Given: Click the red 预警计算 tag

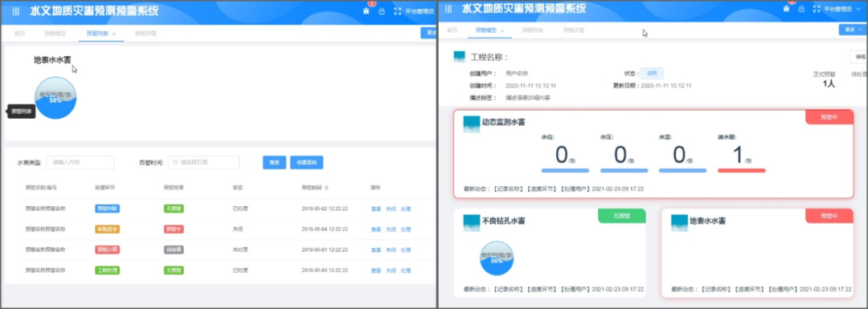Looking at the screenshot, I should pyautogui.click(x=108, y=250).
